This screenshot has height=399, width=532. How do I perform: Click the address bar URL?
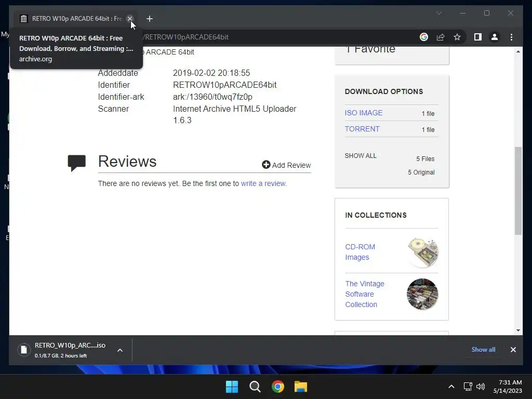pos(187,37)
